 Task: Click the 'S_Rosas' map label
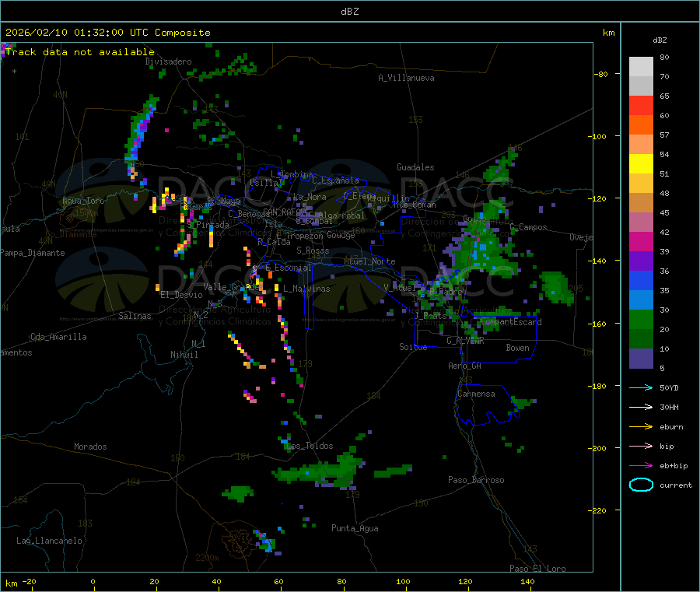(313, 250)
